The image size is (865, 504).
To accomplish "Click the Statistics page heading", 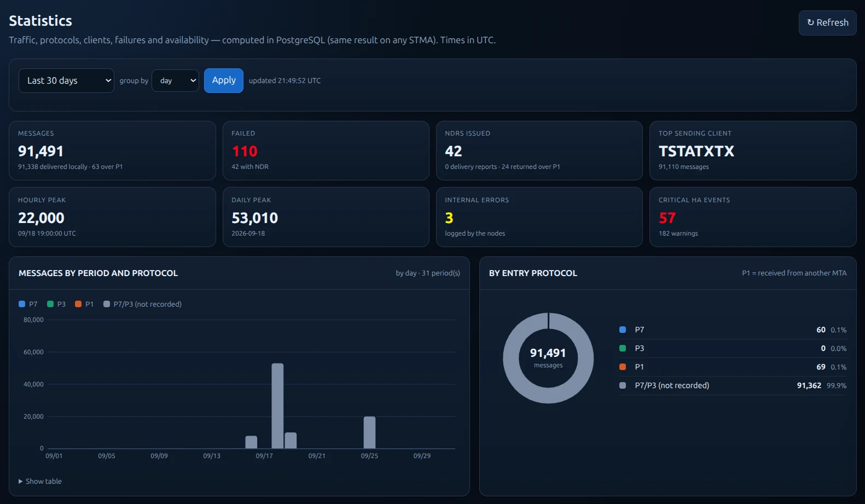I will [40, 21].
